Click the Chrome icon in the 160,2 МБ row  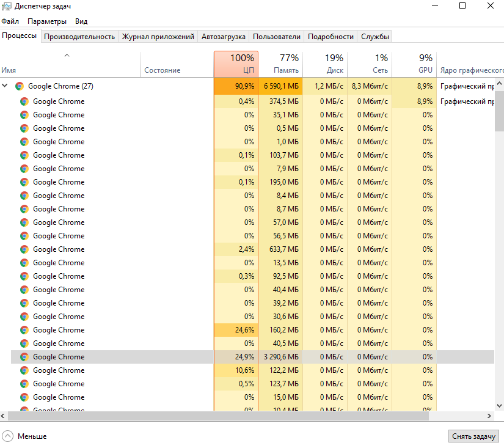24,330
